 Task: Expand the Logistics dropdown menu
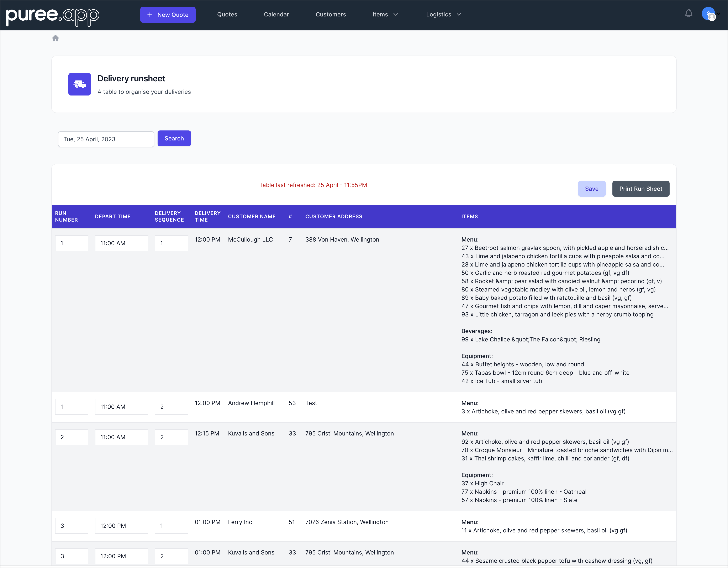443,14
